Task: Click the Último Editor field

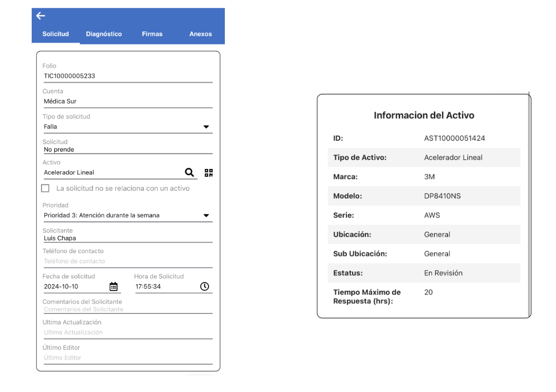Action: coord(127,358)
